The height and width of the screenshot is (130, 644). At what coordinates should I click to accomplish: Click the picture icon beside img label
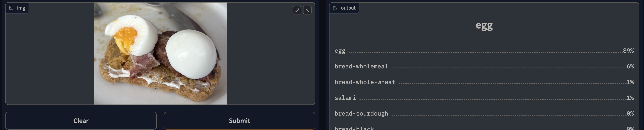11,8
